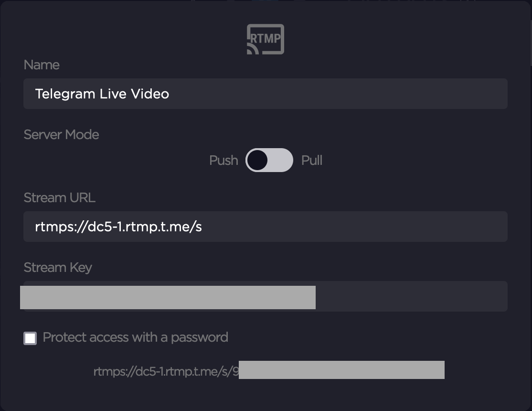Click the full rtmps URL preview at bottom

click(166, 371)
